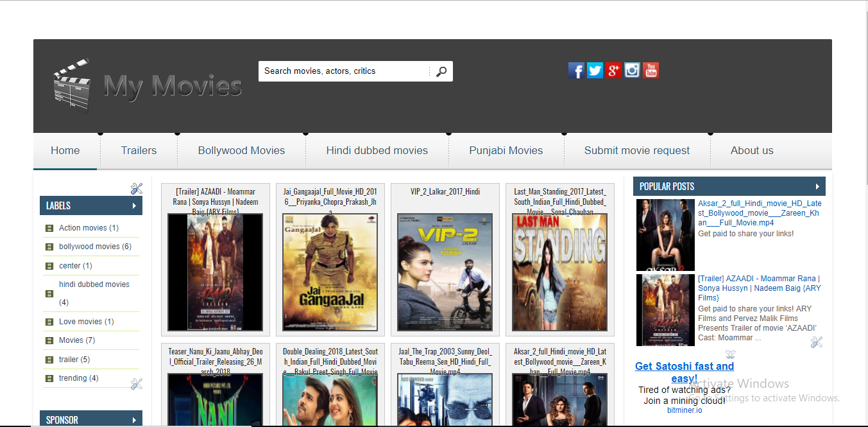868x427 pixels.
Task: Filter by trending label
Action: [78, 378]
